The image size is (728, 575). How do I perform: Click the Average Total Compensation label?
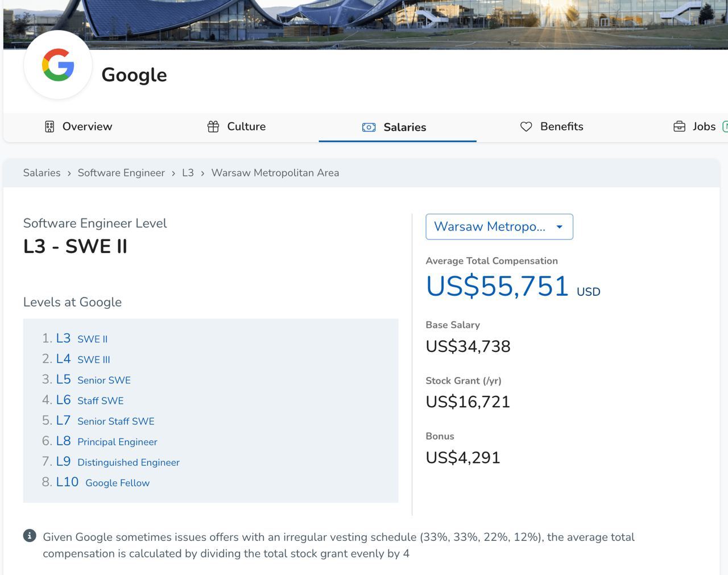tap(492, 261)
